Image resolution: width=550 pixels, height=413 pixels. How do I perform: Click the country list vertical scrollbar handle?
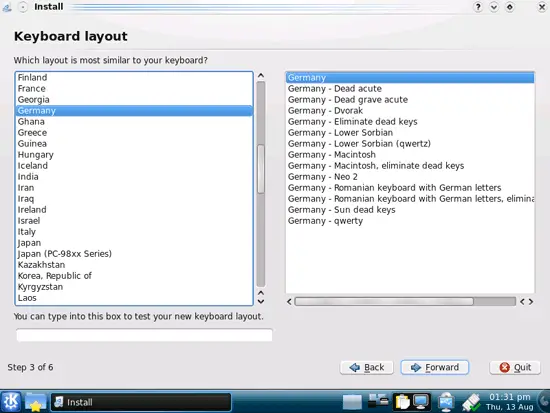coord(261,169)
